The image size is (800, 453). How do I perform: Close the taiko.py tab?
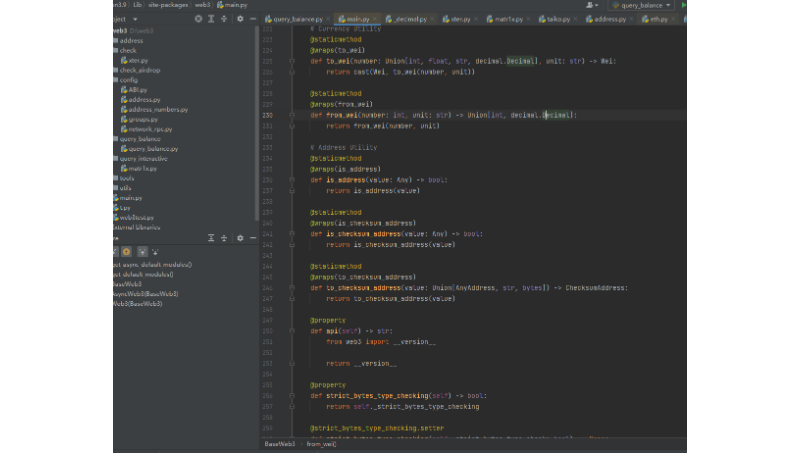pos(575,19)
